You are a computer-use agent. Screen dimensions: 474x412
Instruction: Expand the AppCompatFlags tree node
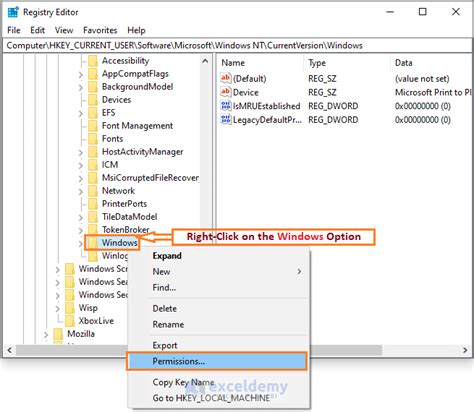click(x=81, y=74)
